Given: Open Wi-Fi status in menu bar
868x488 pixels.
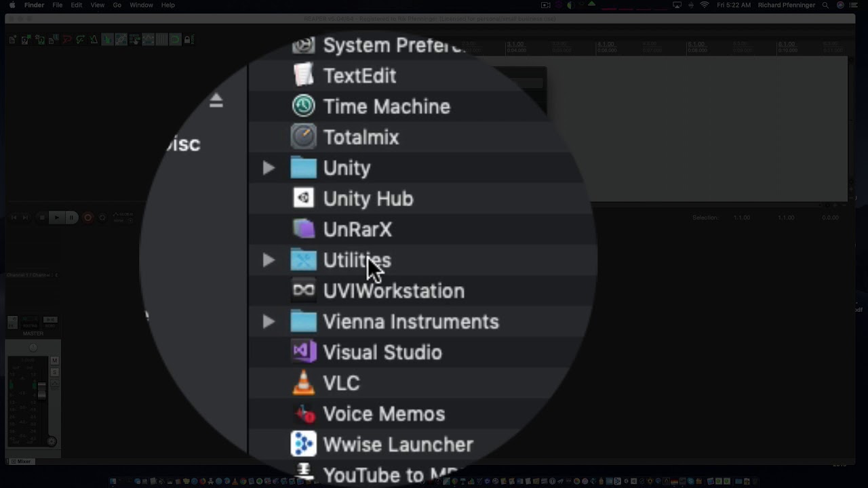Looking at the screenshot, I should click(x=704, y=5).
